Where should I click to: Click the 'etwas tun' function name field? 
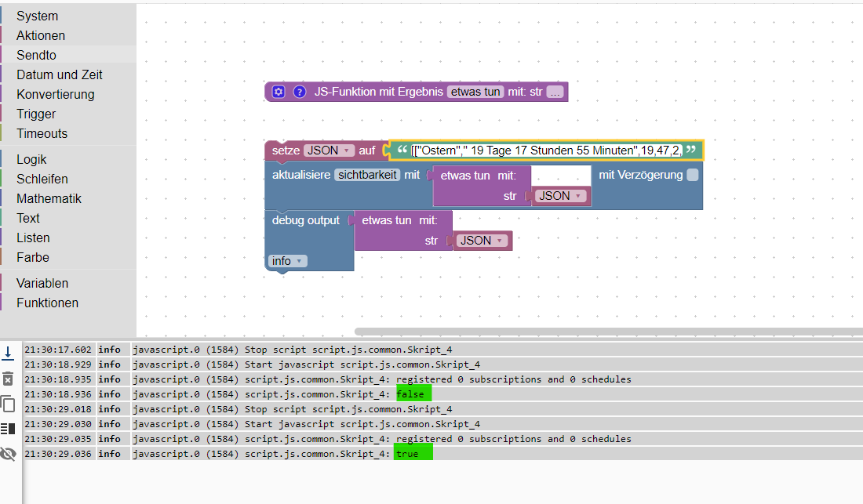(475, 92)
